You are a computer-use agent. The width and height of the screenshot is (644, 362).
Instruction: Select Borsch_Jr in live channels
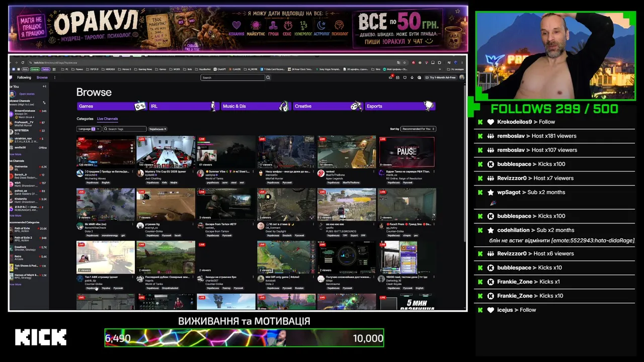click(x=28, y=175)
